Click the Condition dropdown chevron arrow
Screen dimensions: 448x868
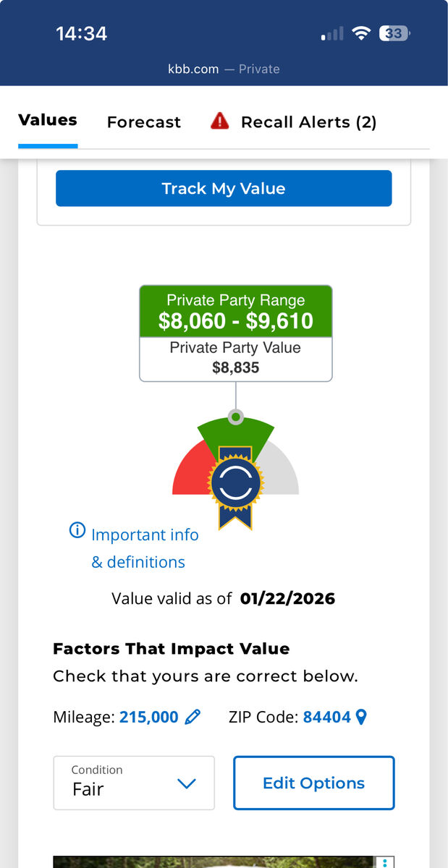pos(187,783)
